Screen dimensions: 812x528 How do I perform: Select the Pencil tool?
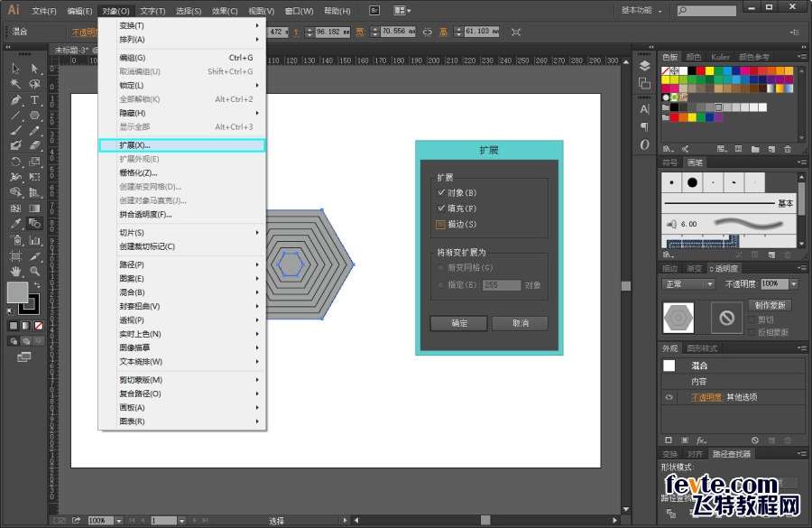[x=34, y=131]
